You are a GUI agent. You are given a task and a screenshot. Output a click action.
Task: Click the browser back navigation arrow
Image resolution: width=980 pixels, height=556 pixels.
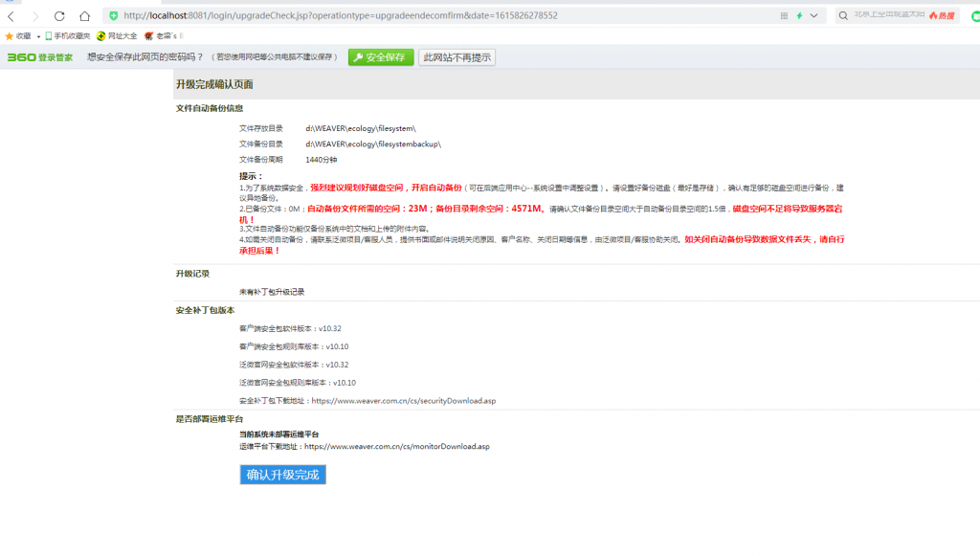(x=11, y=15)
